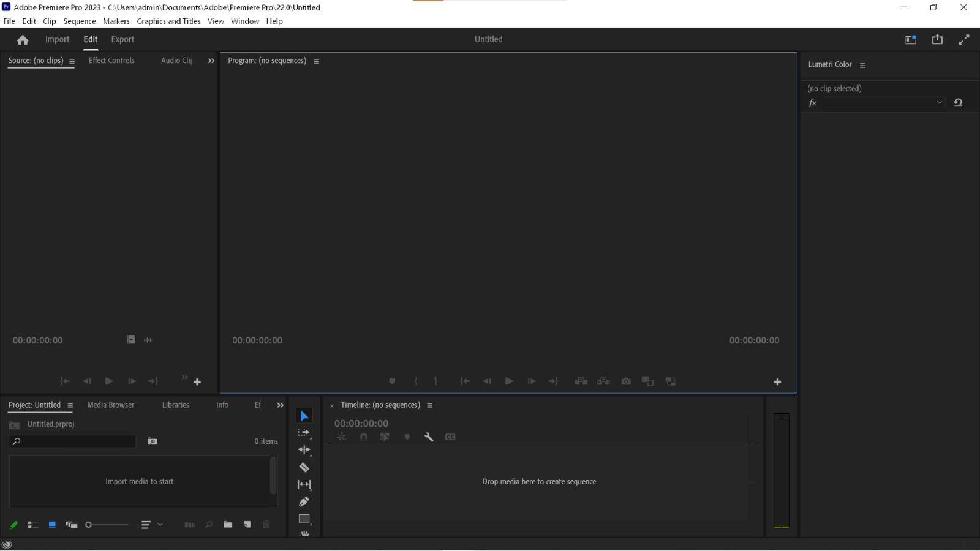This screenshot has height=551, width=980.
Task: Switch to Export workspace
Action: click(123, 39)
